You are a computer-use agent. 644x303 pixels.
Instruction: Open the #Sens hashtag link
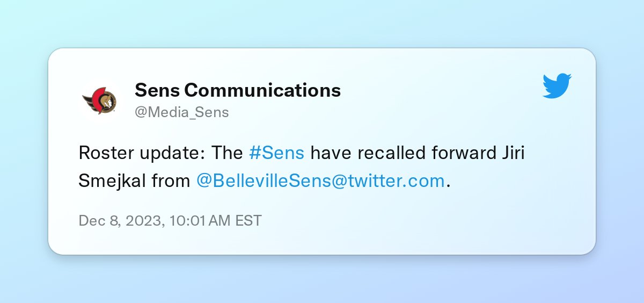coord(277,153)
